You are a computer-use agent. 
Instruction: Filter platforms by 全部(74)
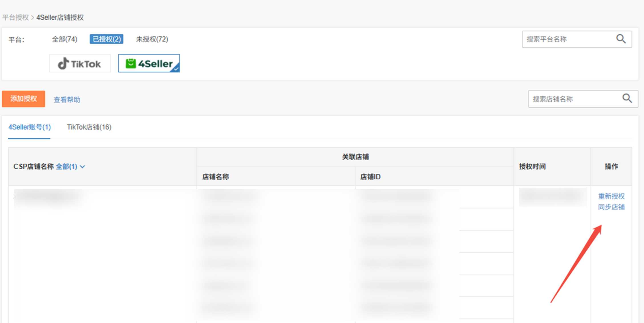point(64,39)
